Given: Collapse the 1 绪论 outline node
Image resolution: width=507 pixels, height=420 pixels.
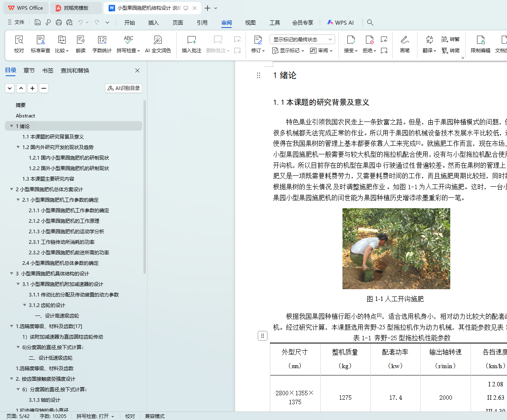Looking at the screenshot, I should [x=12, y=126].
